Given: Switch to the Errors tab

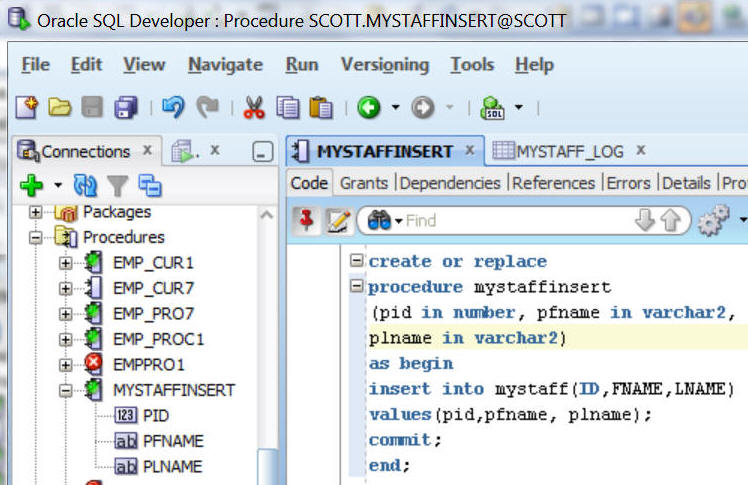Looking at the screenshot, I should point(628,183).
